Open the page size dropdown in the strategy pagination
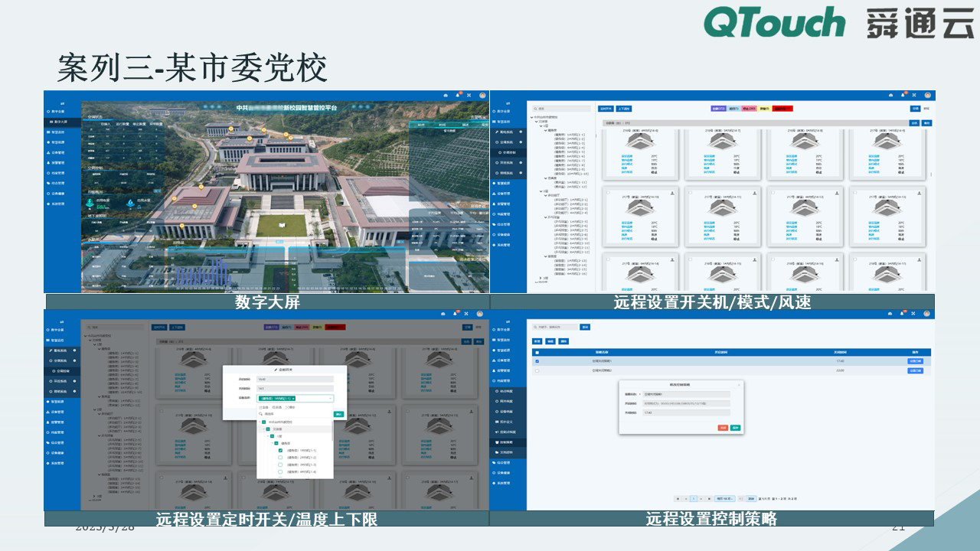 coord(725,498)
